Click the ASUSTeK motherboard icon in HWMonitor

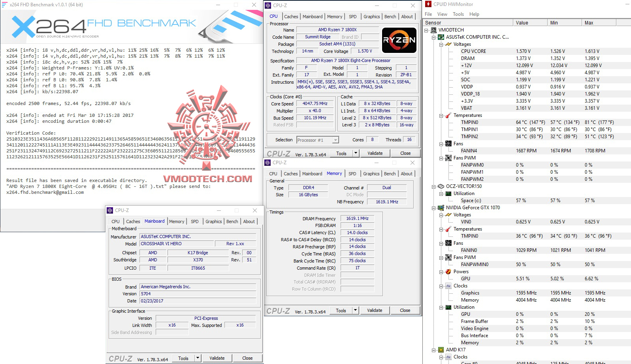441,37
